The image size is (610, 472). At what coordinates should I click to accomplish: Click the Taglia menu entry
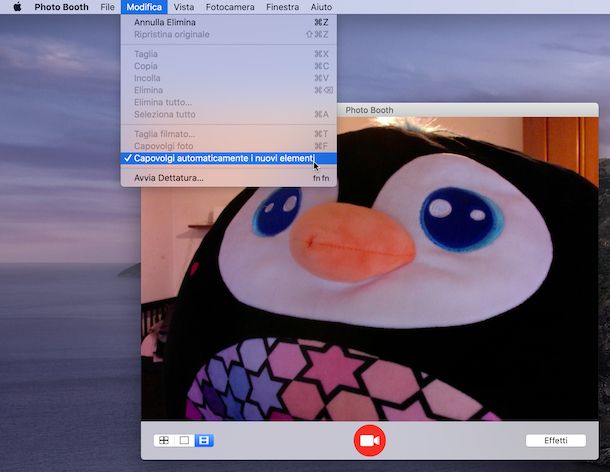(x=229, y=54)
